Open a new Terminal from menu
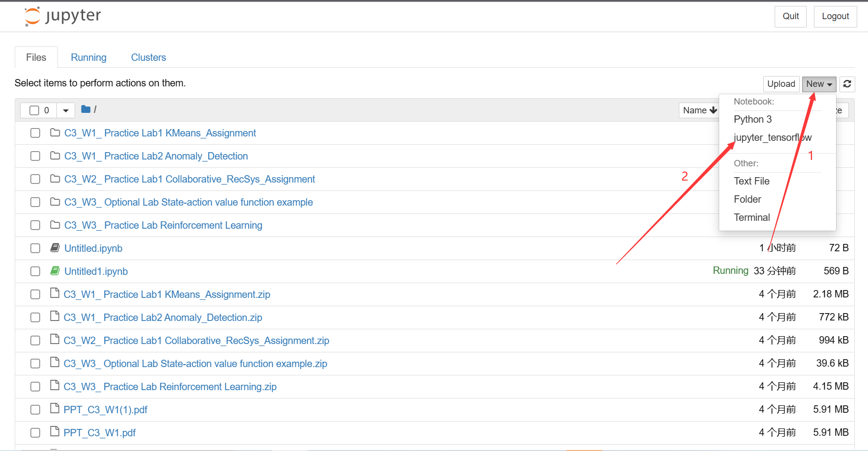The height and width of the screenshot is (451, 868). coord(752,217)
